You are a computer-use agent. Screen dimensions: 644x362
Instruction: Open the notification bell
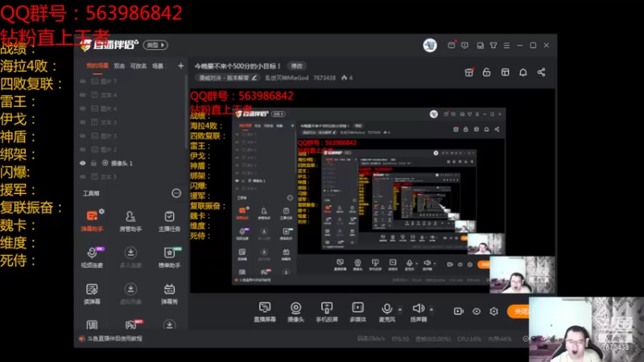pos(522,72)
